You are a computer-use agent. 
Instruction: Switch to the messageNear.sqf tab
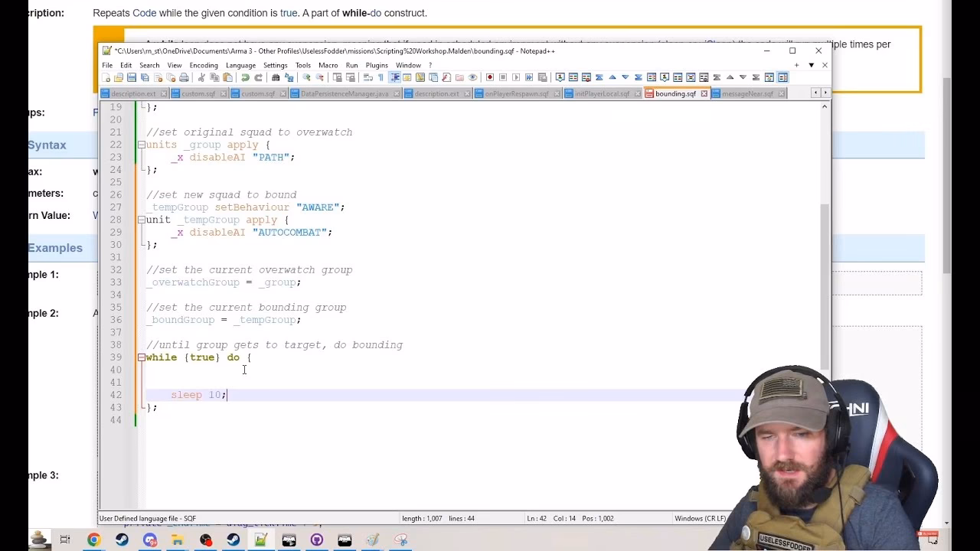coord(746,93)
